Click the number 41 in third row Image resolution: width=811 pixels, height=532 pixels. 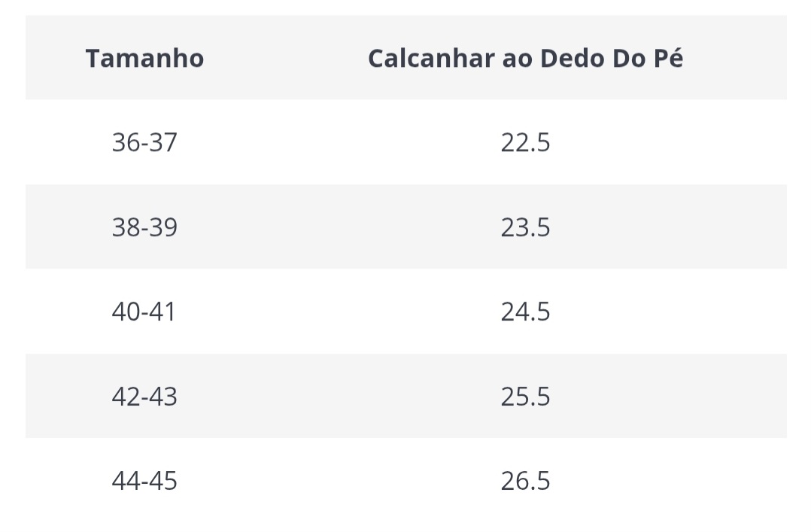(163, 312)
